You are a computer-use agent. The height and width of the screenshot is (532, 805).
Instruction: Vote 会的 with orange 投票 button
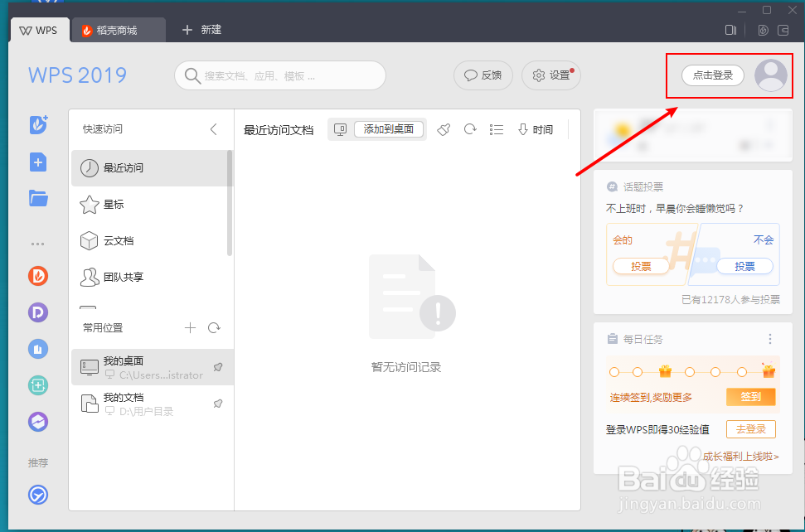click(x=641, y=266)
